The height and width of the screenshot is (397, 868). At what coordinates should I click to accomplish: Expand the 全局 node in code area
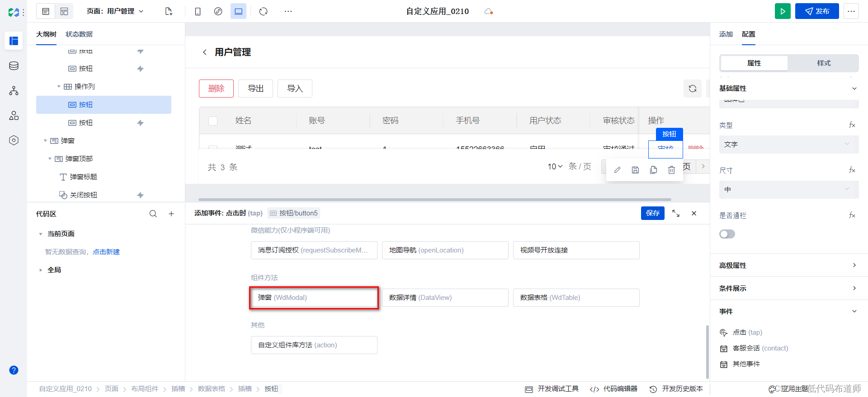click(41, 270)
